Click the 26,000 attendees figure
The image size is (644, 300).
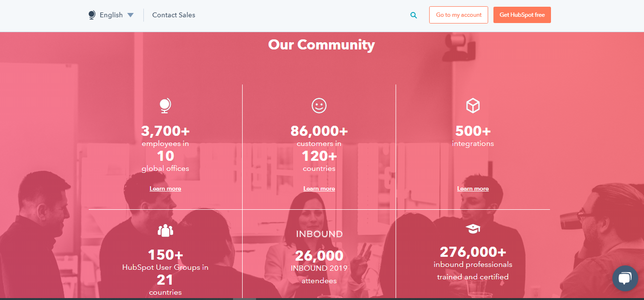pyautogui.click(x=319, y=256)
